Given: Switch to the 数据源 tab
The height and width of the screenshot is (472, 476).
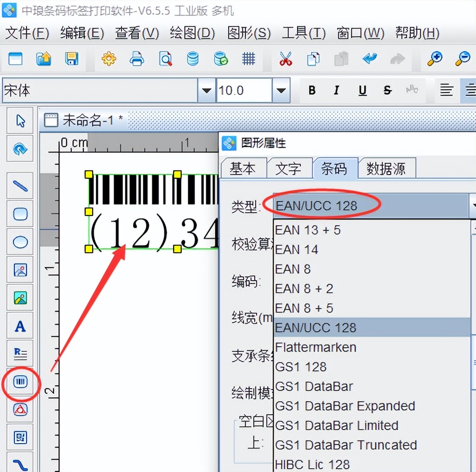Looking at the screenshot, I should pos(386,169).
